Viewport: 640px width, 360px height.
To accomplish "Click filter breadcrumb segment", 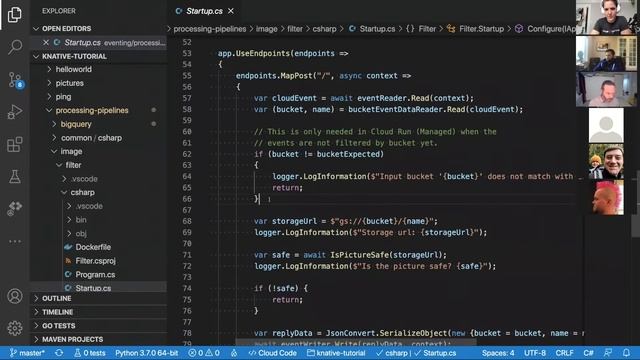I will click(x=295, y=29).
